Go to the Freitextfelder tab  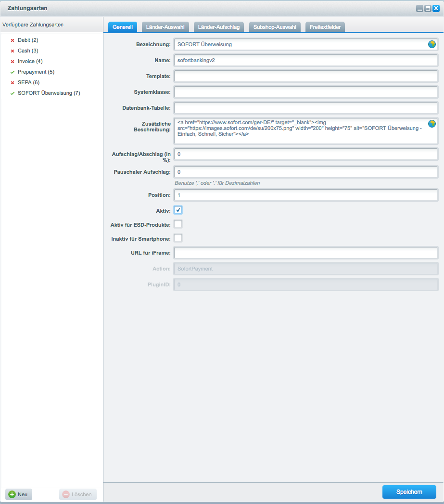click(x=325, y=27)
